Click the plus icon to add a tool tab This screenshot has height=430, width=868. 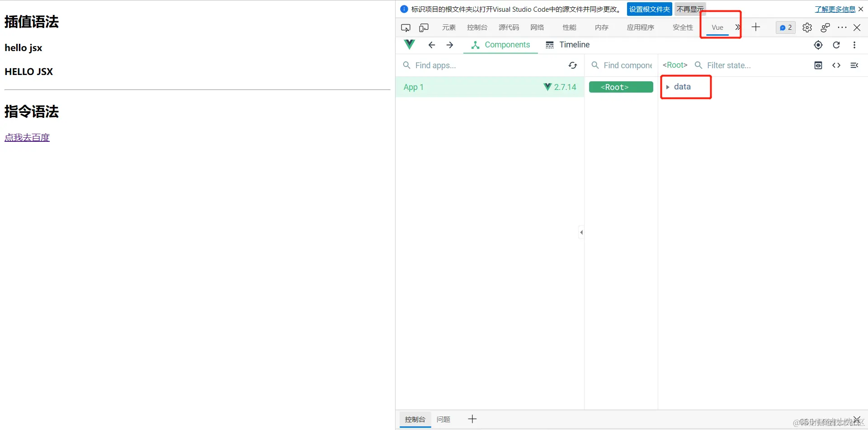756,27
